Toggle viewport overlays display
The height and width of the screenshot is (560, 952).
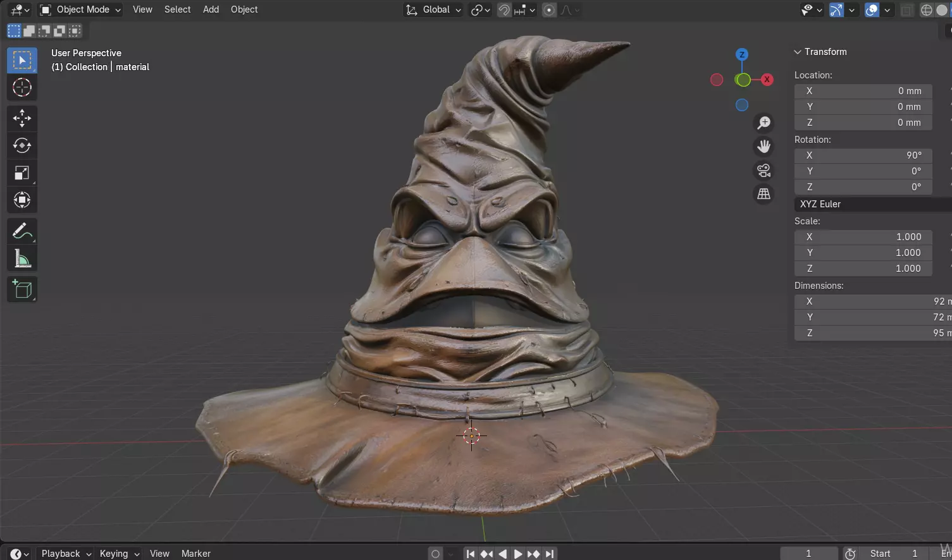click(872, 10)
